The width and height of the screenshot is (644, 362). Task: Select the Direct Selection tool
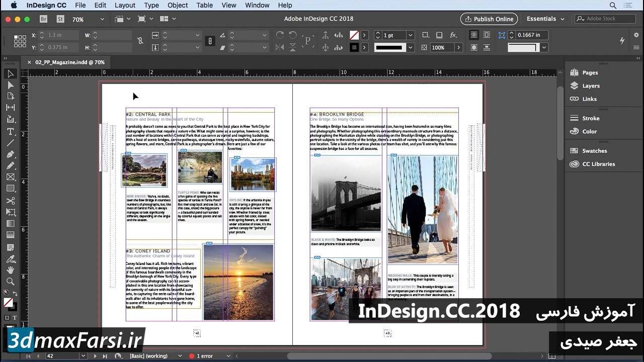click(10, 85)
